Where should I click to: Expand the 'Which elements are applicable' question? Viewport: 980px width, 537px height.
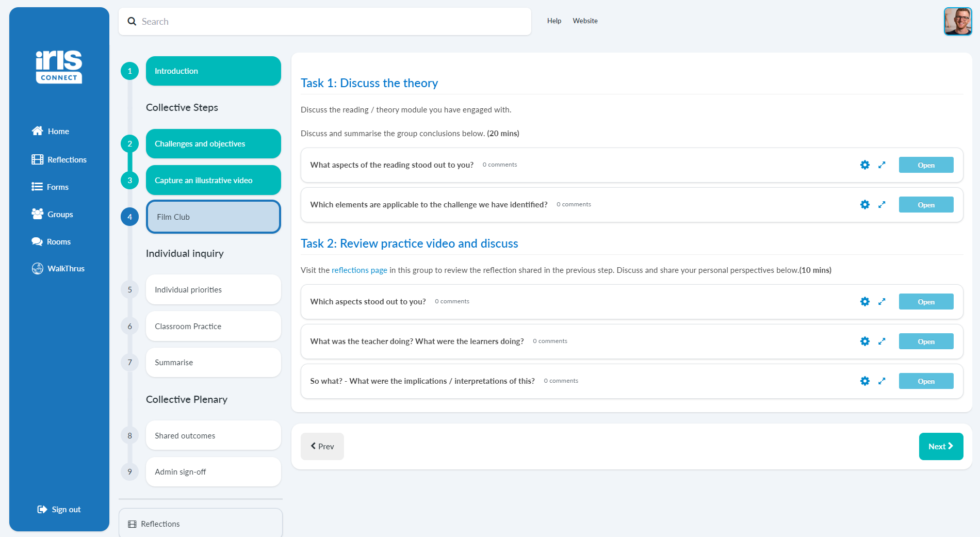[x=881, y=205]
